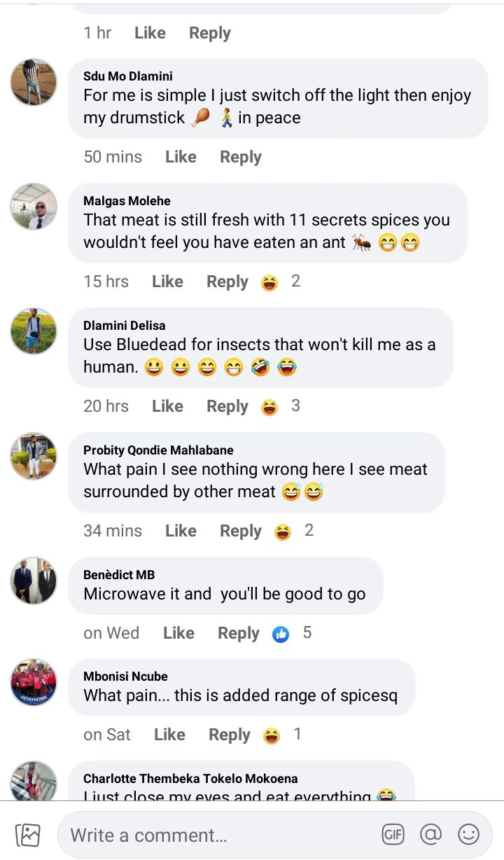Open Charlotte Thembeka Tokelo Mokoena's profile name
504x860 pixels.
[190, 778]
